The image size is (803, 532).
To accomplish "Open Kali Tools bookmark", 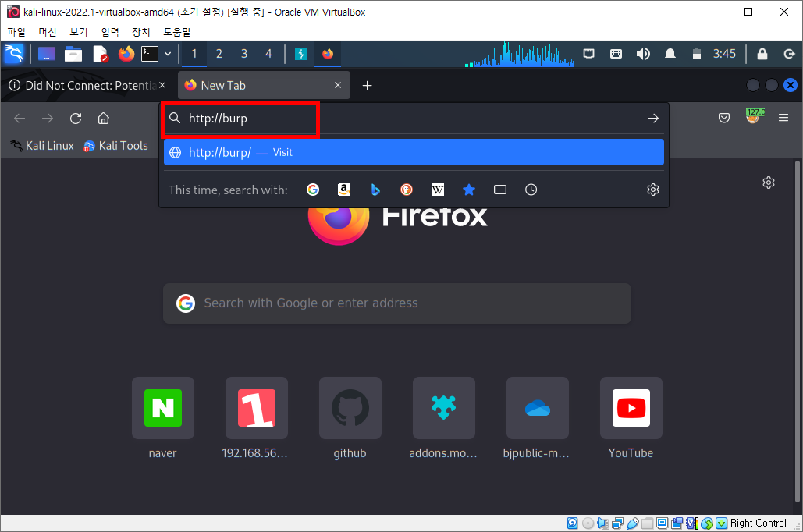I will pyautogui.click(x=115, y=146).
